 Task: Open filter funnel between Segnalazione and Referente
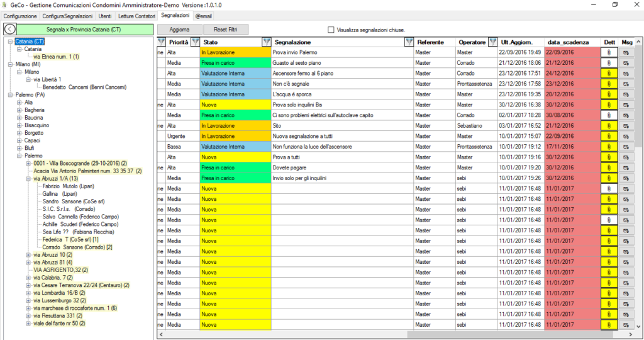[x=409, y=42]
